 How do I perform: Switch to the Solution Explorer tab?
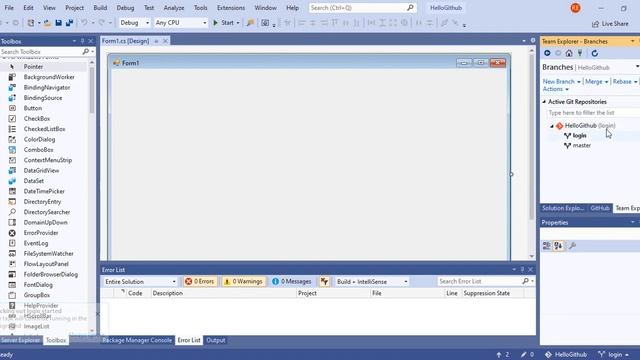pos(563,208)
